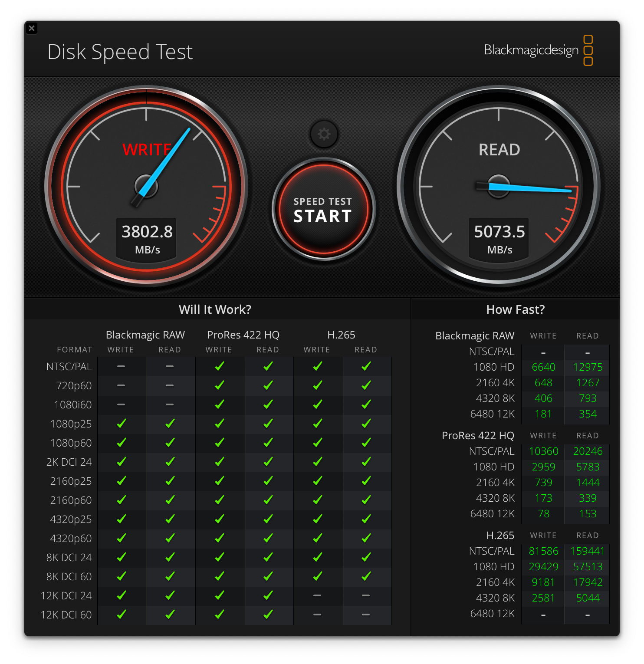Click 4320p25 H.265 read checkmark

[x=366, y=519]
